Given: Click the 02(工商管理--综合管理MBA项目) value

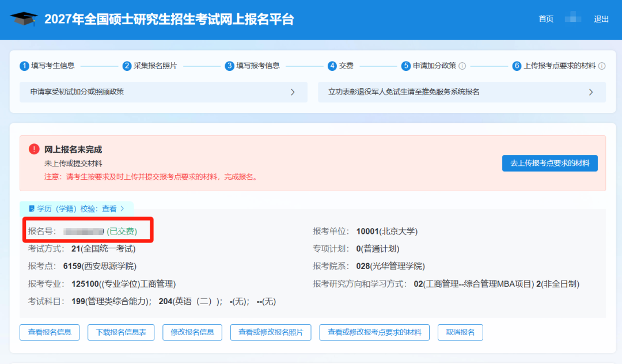Looking at the screenshot, I should (473, 284).
